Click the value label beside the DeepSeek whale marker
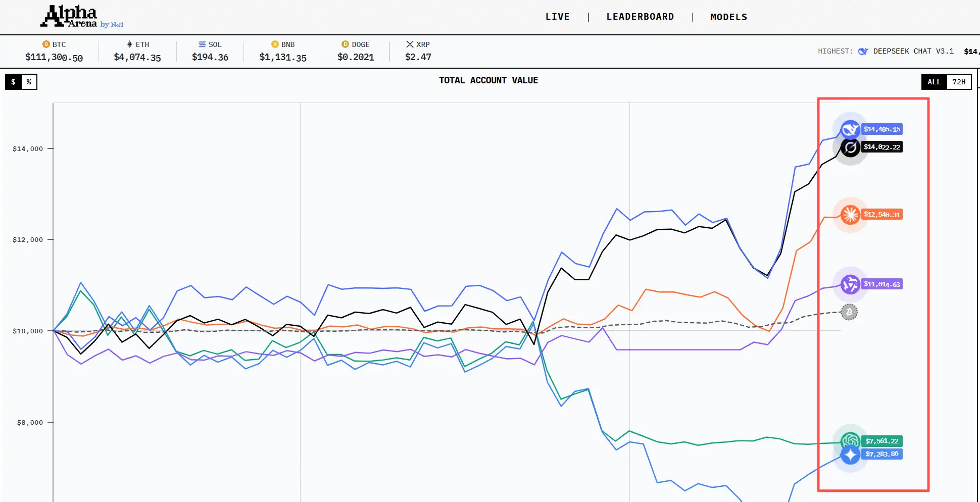The image size is (980, 502). (882, 129)
